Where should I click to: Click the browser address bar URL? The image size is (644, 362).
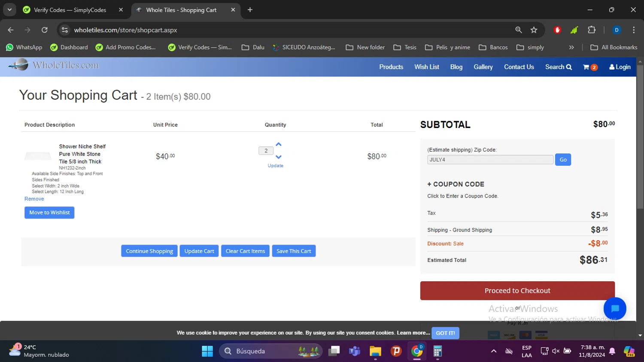coord(125,30)
